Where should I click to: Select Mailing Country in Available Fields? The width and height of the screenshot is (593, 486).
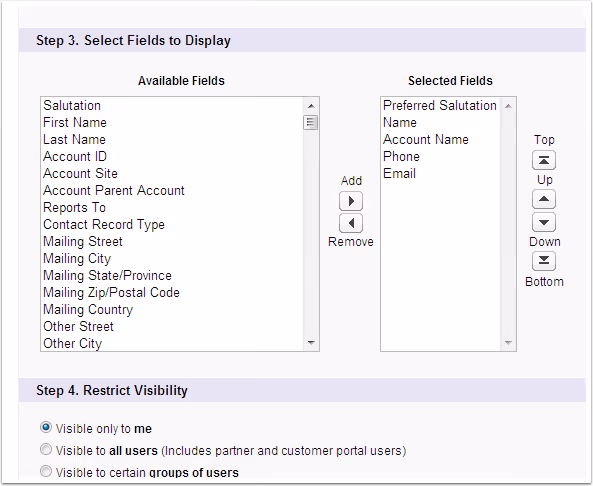click(x=172, y=310)
